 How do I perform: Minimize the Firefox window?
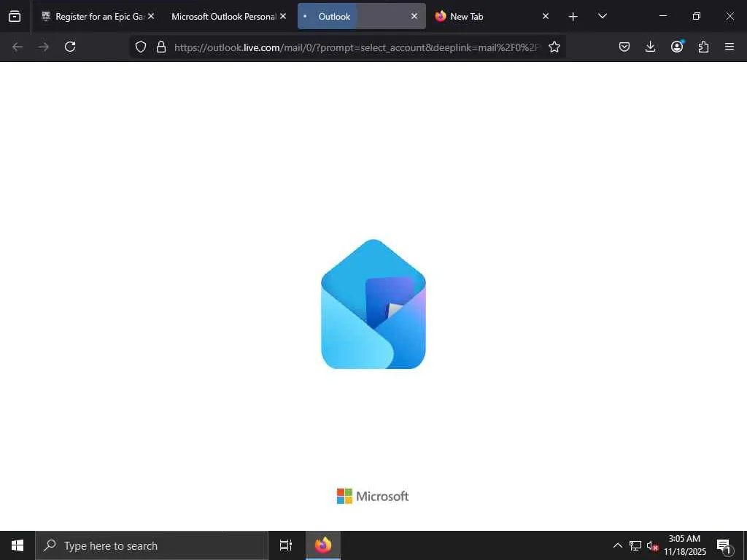663,16
